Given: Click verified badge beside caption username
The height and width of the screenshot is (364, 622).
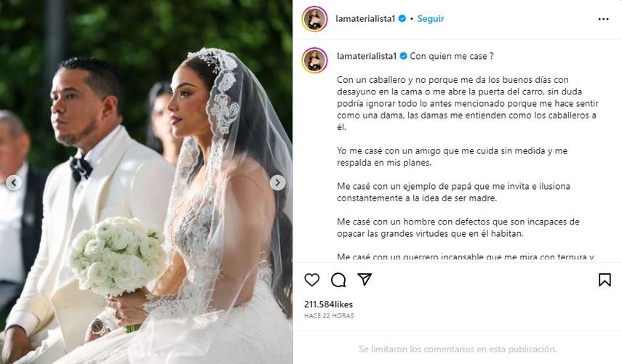Looking at the screenshot, I should [x=403, y=56].
